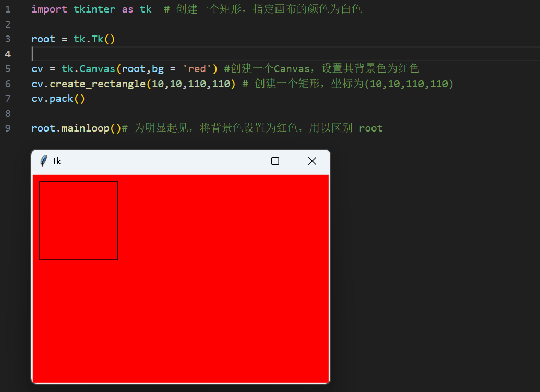Click the tk window title text
This screenshot has width=540, height=392.
57,161
